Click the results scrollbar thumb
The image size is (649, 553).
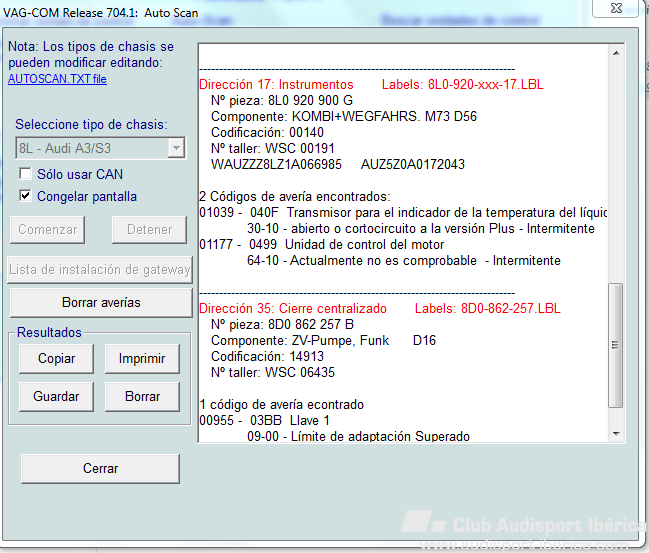point(616,345)
